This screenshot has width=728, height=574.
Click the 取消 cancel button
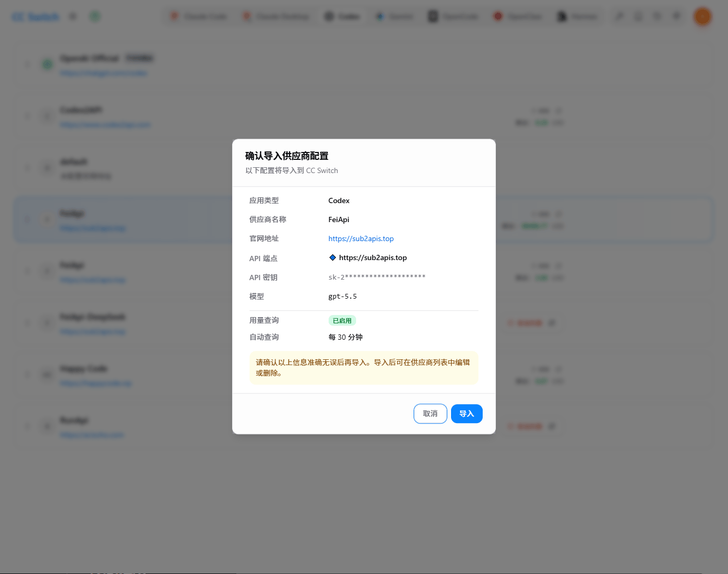pos(430,414)
